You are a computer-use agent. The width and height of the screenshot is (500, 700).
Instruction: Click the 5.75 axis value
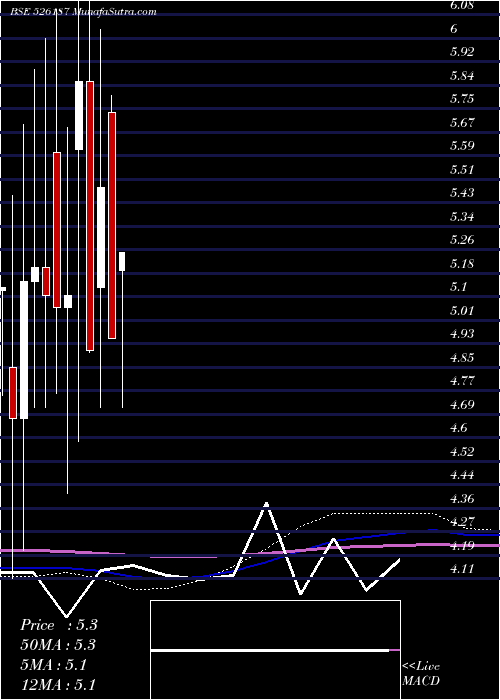pyautogui.click(x=462, y=99)
